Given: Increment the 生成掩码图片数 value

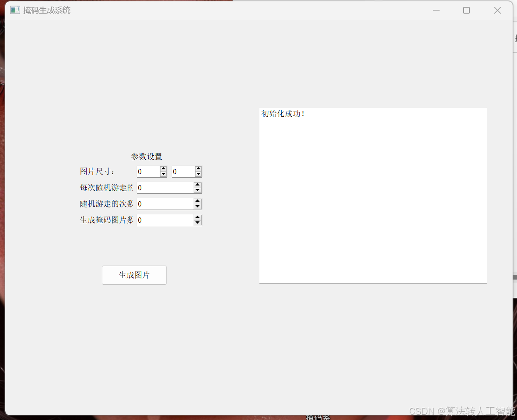Looking at the screenshot, I should point(198,217).
